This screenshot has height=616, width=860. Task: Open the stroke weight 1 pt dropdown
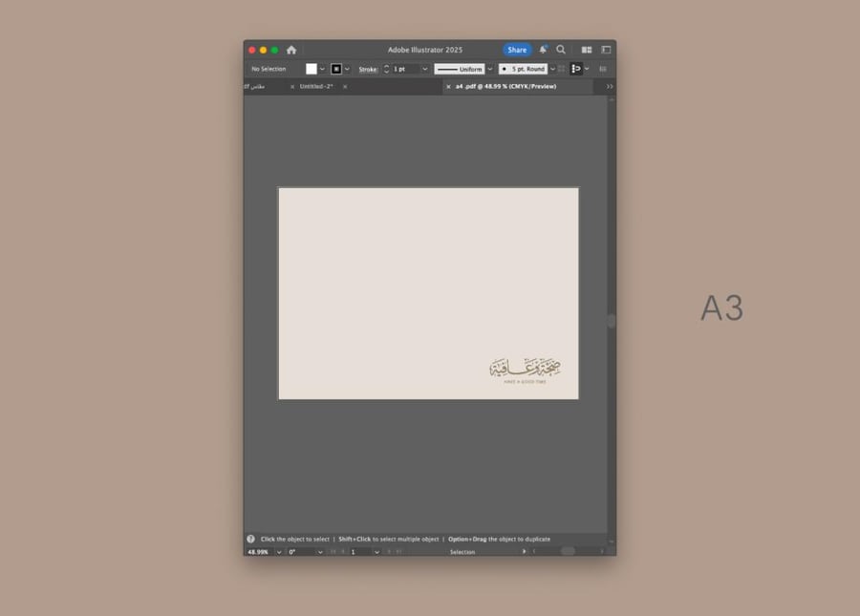click(424, 69)
